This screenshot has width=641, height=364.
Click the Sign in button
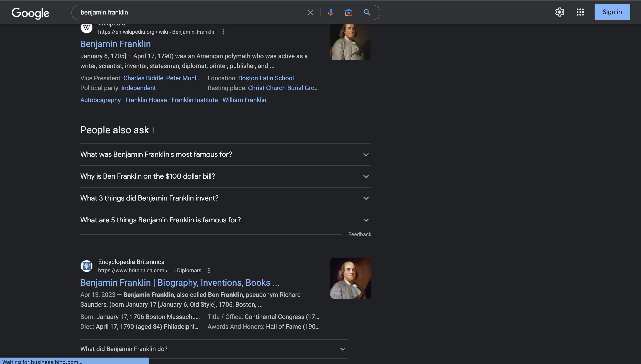612,12
